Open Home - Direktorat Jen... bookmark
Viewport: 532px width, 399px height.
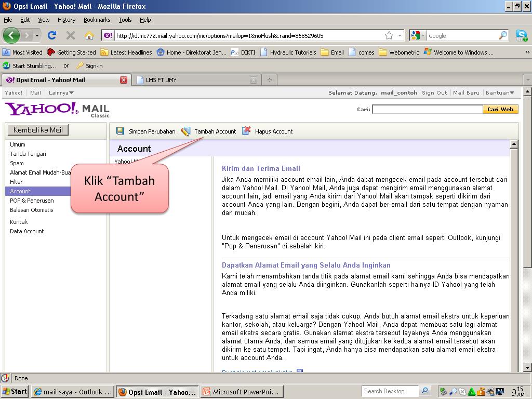click(x=192, y=52)
